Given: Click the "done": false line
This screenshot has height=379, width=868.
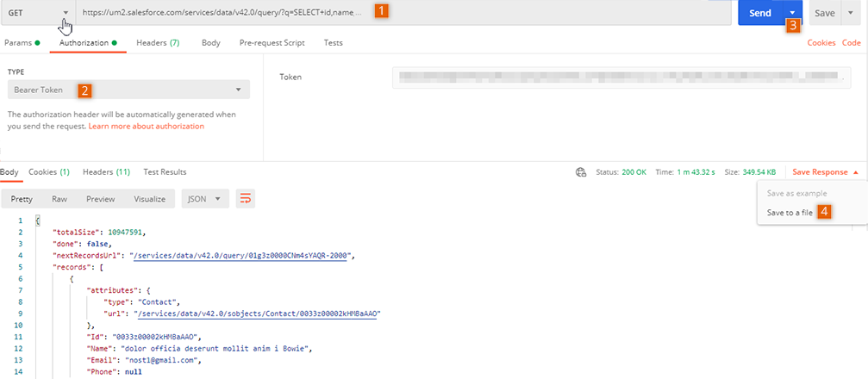Looking at the screenshot, I should 82,244.
